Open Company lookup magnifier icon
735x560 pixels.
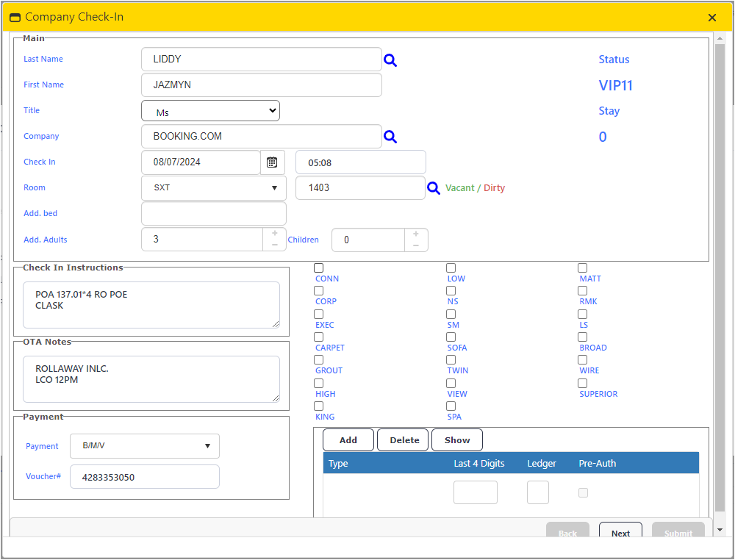[390, 137]
